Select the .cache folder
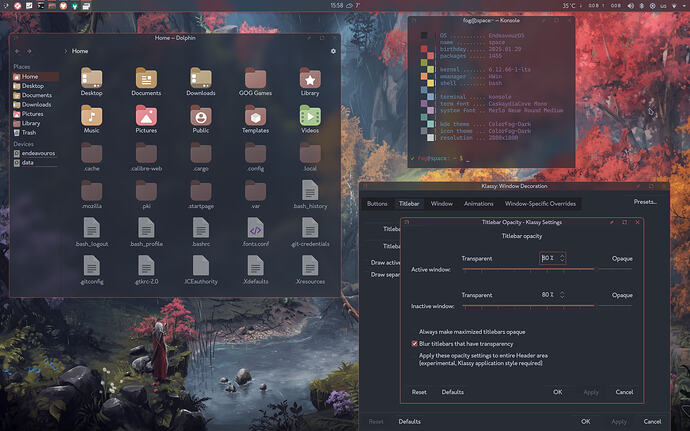Viewport: 690px width, 431px height. click(92, 157)
